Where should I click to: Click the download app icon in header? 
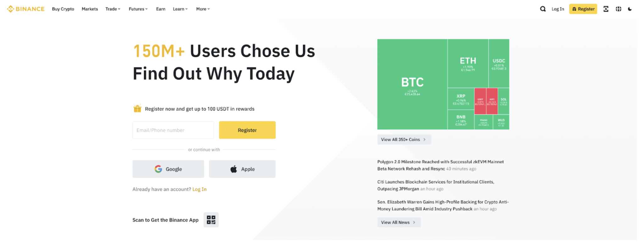coord(606,9)
